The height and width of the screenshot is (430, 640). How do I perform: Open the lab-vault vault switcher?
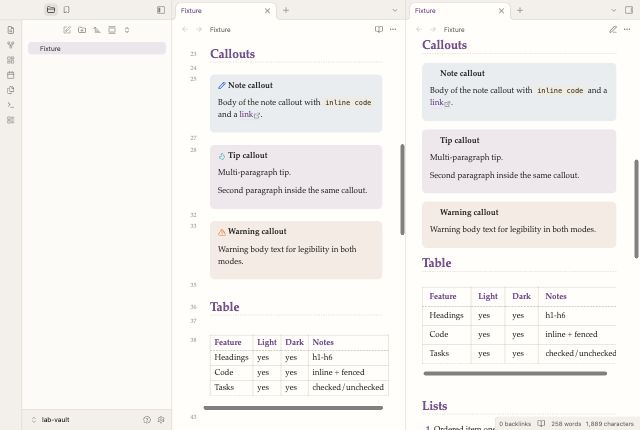[51, 419]
